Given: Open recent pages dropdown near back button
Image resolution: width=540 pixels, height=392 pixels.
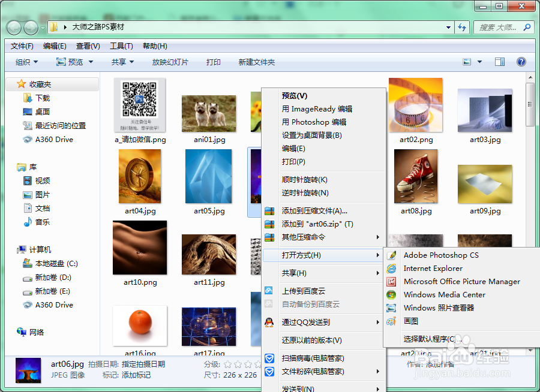Looking at the screenshot, I should tap(43, 28).
